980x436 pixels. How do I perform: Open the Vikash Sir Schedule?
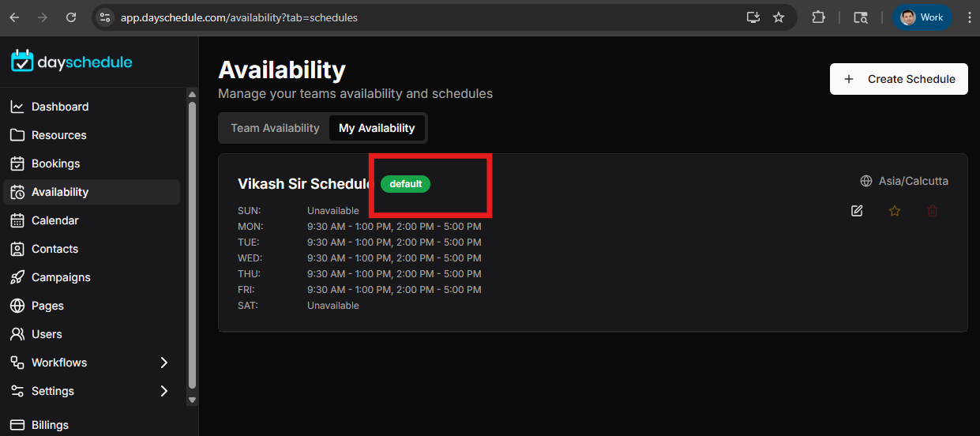point(304,184)
